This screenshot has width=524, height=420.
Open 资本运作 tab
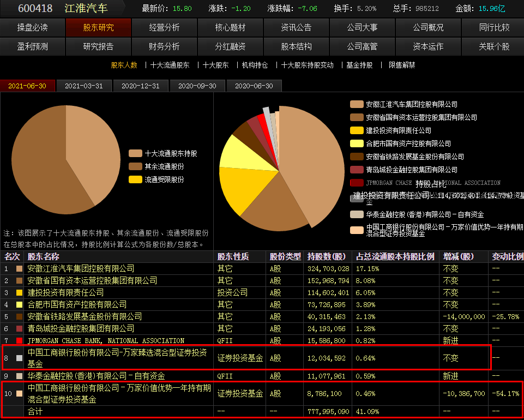(x=428, y=46)
